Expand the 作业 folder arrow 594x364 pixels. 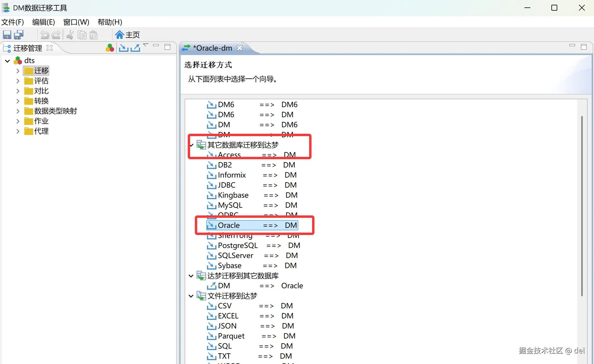(x=18, y=121)
